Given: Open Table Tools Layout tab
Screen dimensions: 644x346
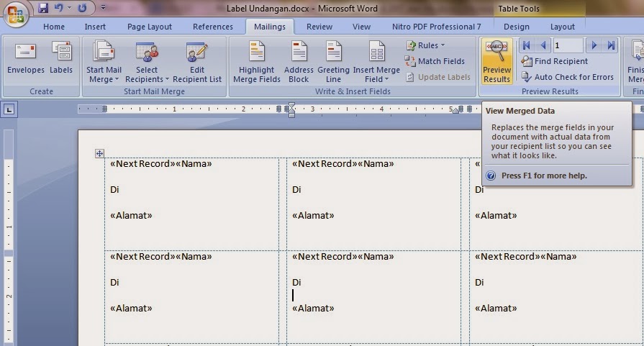Looking at the screenshot, I should [562, 27].
